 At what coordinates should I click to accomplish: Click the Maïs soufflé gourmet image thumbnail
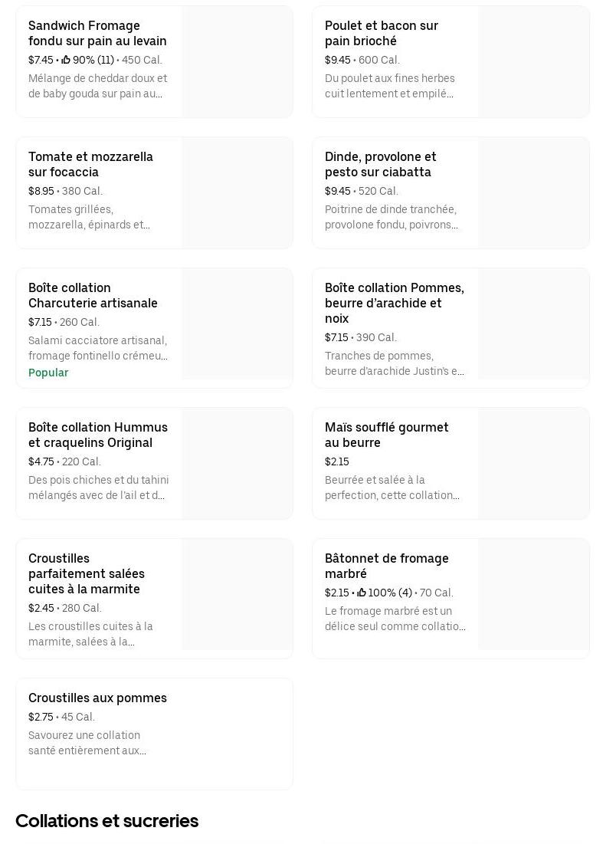coord(533,464)
